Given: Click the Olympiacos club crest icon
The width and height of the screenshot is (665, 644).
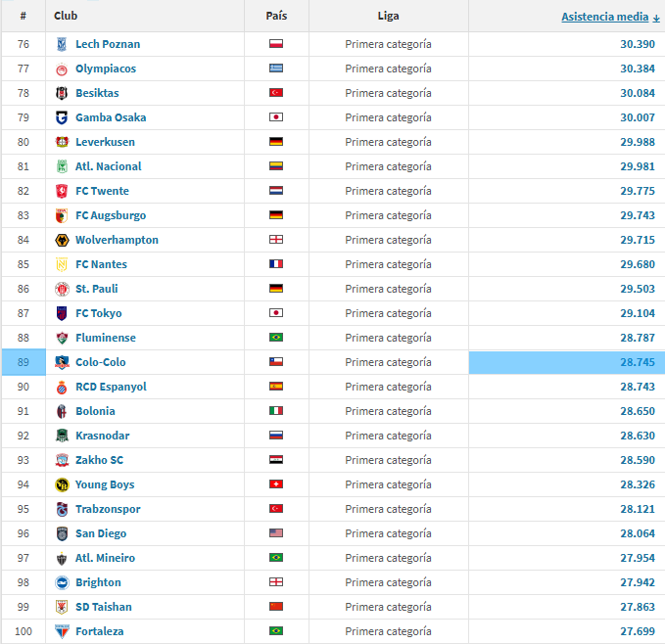Looking at the screenshot, I should click(62, 69).
